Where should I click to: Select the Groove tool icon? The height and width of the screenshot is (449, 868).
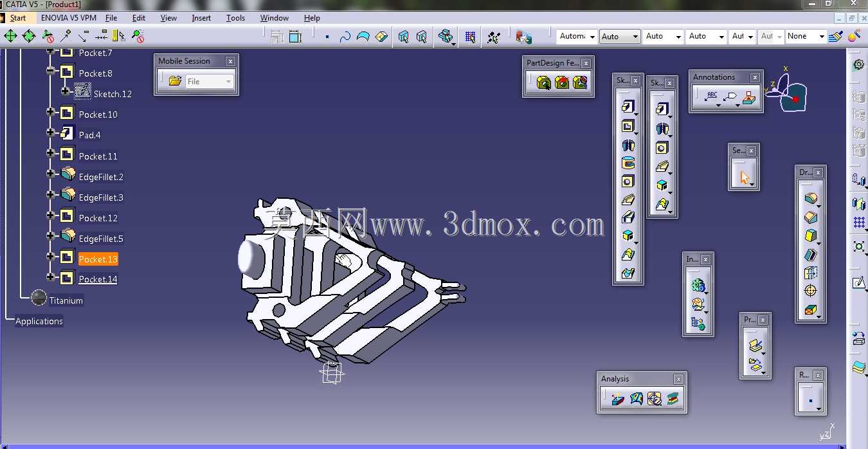628,163
